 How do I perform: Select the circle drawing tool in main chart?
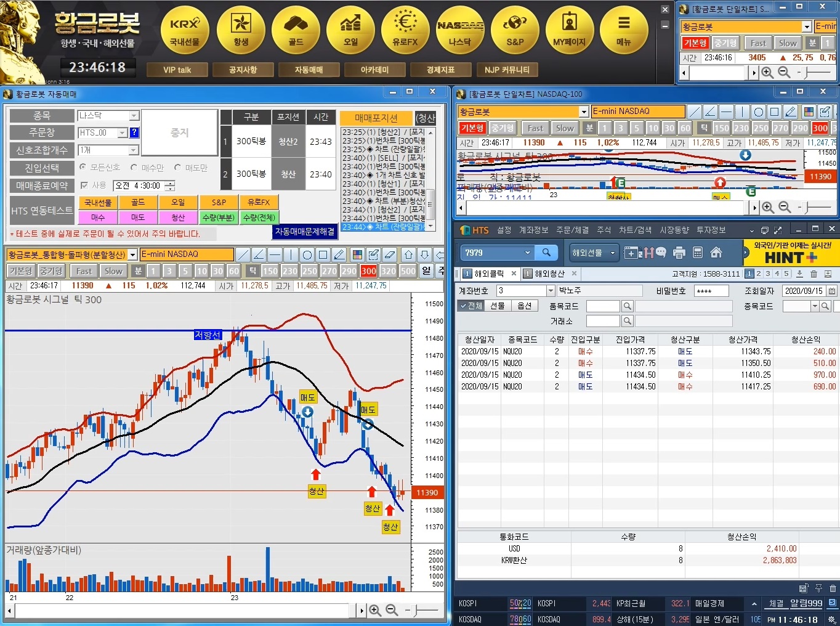click(x=307, y=254)
